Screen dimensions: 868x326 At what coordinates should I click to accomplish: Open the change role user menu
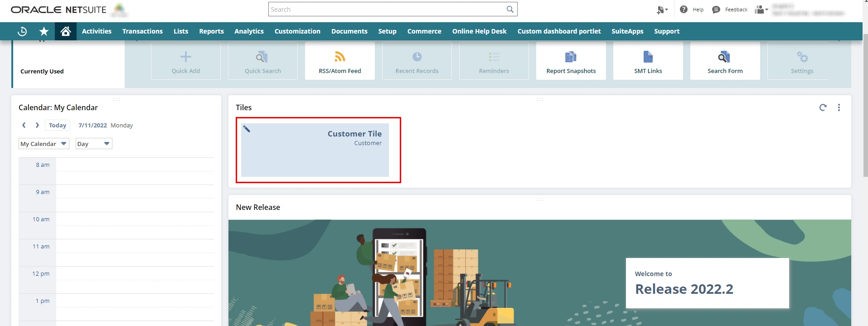761,10
